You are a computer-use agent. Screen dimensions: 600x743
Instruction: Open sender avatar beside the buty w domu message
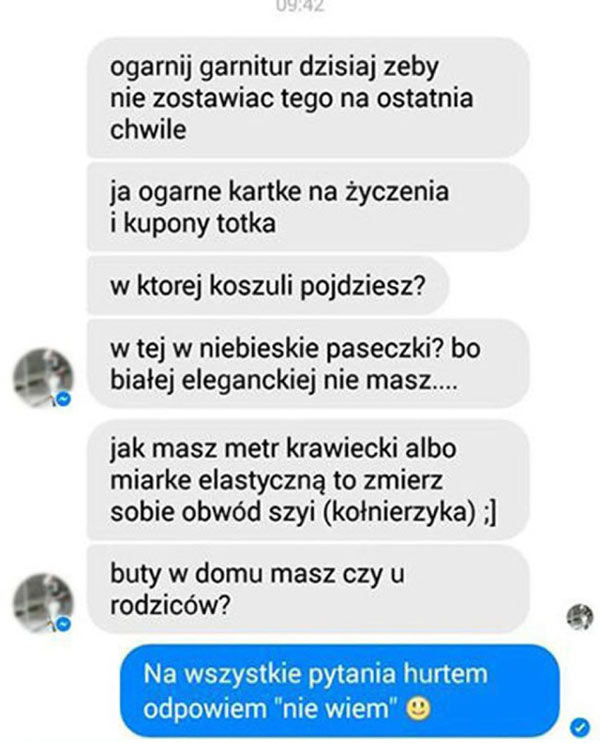[43, 603]
